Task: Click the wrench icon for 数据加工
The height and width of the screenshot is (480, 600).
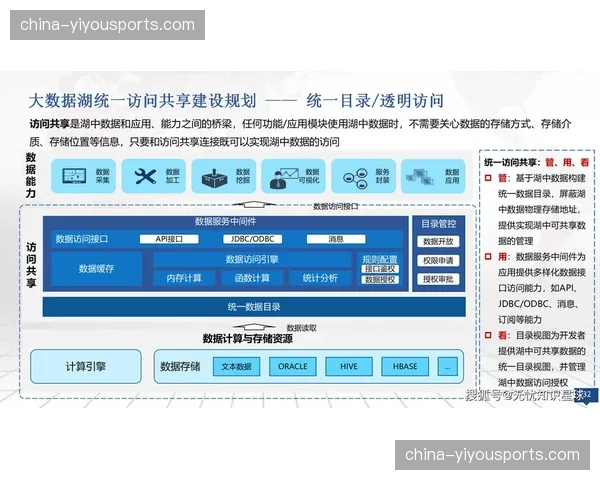Action: [145, 176]
